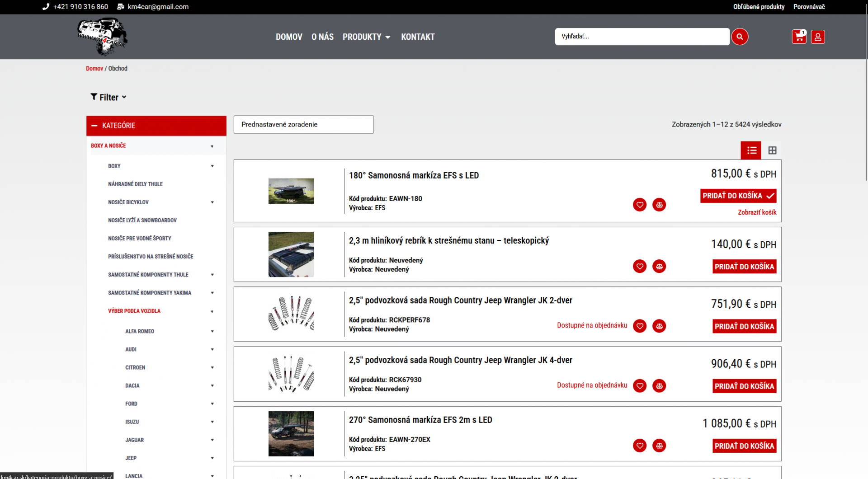Open Nosiče lyží a snowboardov category

(142, 220)
